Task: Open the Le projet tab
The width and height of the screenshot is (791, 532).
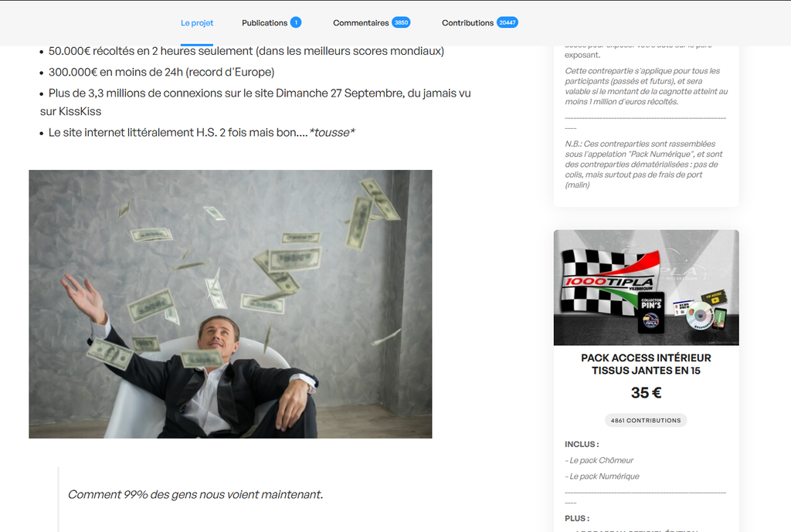Action: coord(197,22)
